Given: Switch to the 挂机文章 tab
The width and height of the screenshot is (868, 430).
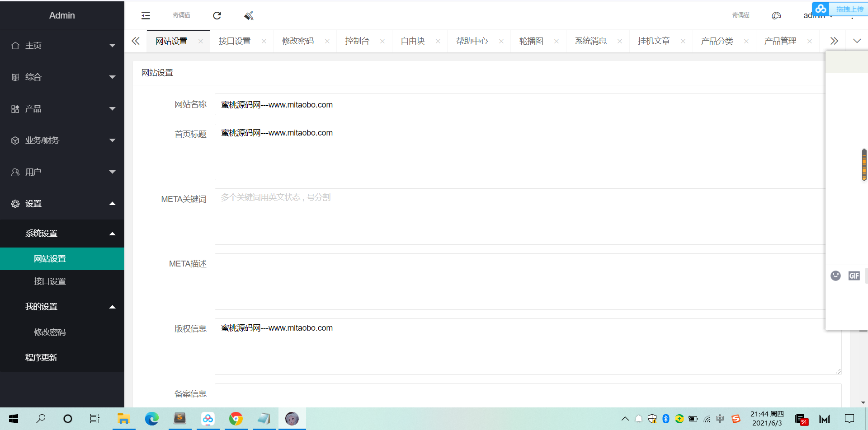Looking at the screenshot, I should [654, 41].
